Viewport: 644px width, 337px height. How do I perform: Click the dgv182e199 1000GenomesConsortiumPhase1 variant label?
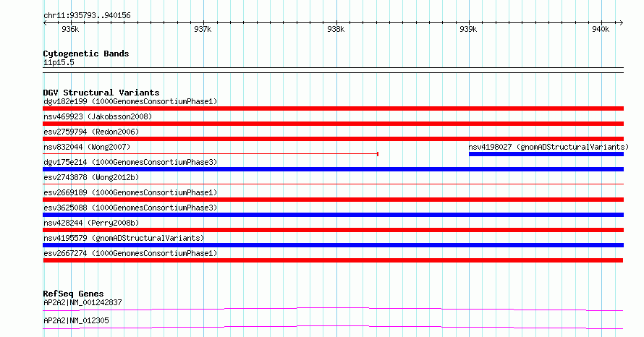(130, 101)
